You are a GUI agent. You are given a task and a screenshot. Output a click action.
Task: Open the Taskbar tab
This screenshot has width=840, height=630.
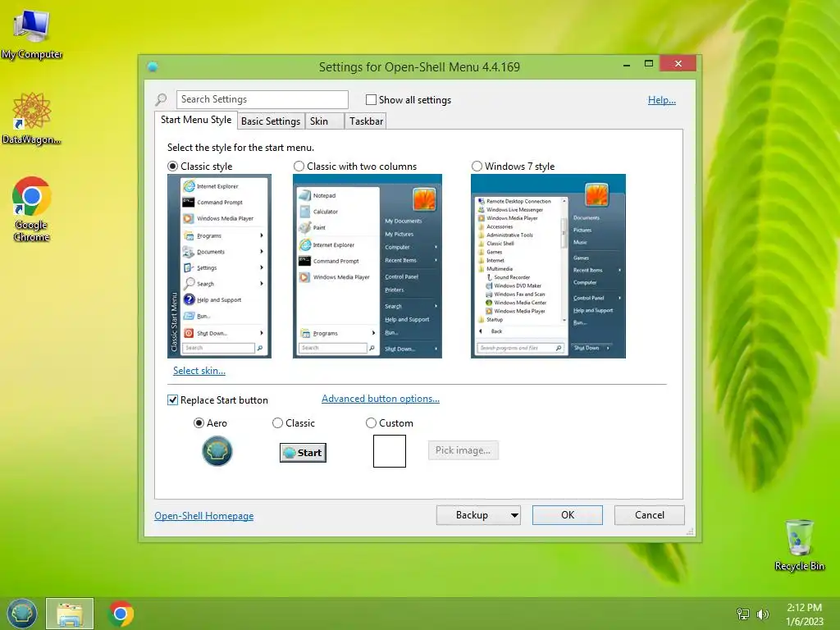[x=366, y=121]
